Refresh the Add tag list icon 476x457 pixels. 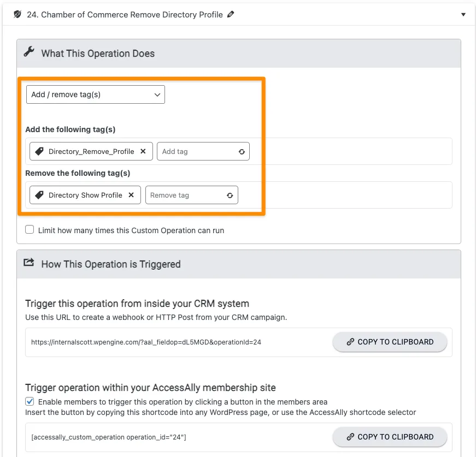click(242, 152)
